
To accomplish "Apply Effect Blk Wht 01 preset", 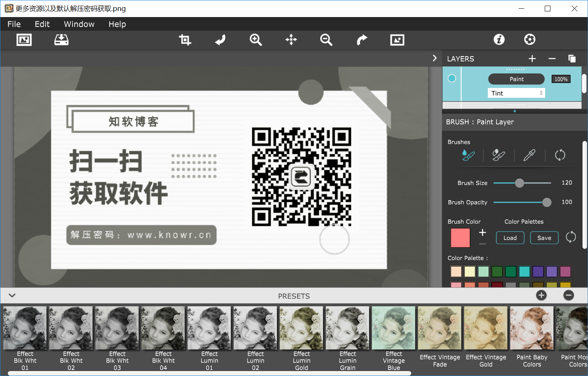I will [25, 338].
